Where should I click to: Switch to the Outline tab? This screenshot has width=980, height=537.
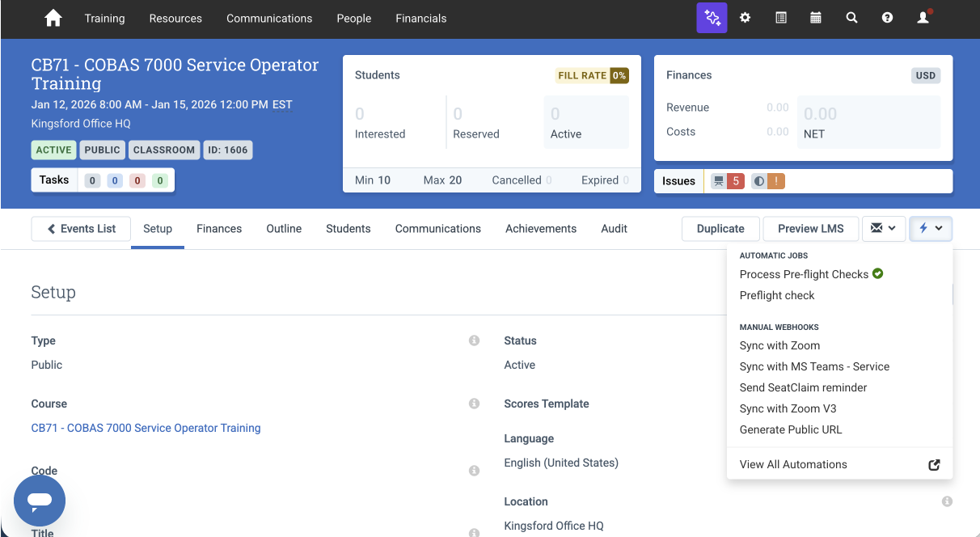[284, 229]
